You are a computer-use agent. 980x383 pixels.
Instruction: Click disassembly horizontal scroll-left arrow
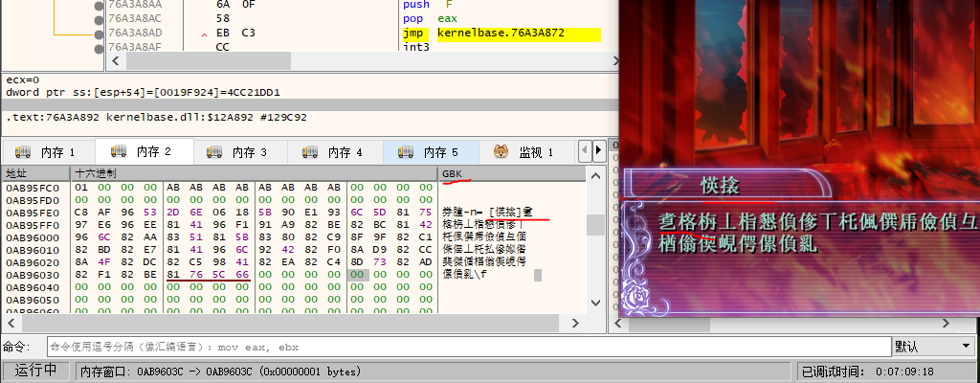coord(115,61)
